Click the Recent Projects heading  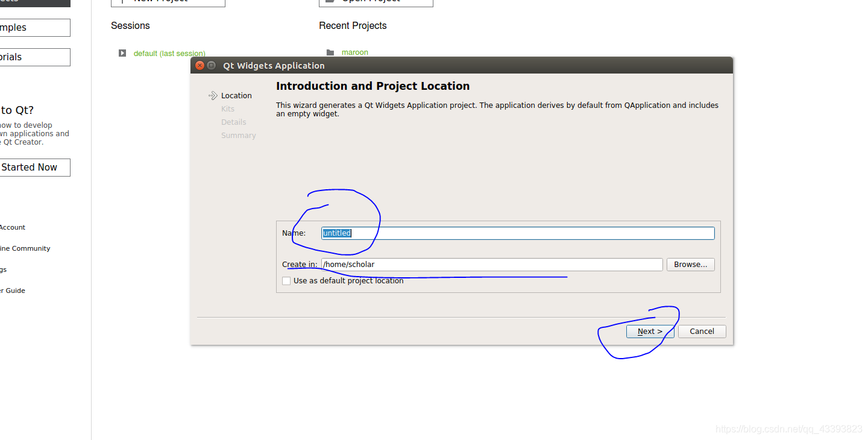click(x=353, y=26)
